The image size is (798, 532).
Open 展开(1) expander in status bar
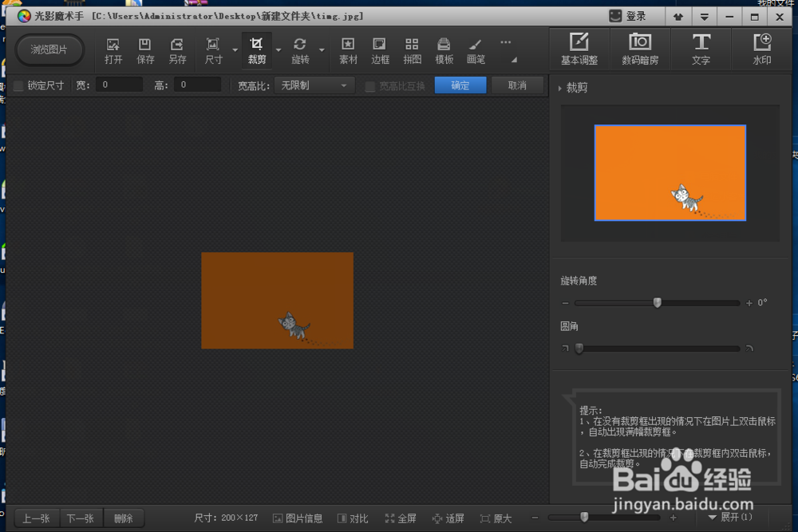[730, 518]
